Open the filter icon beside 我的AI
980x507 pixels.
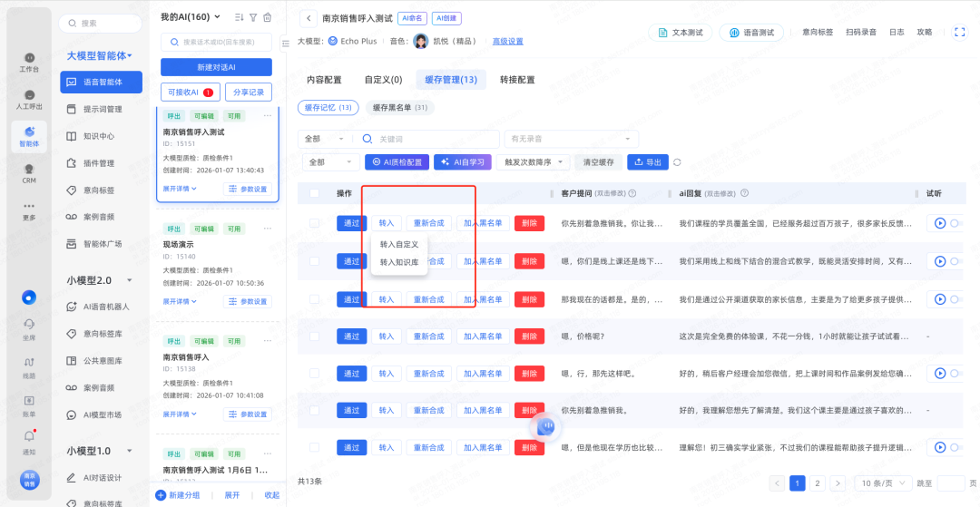253,17
